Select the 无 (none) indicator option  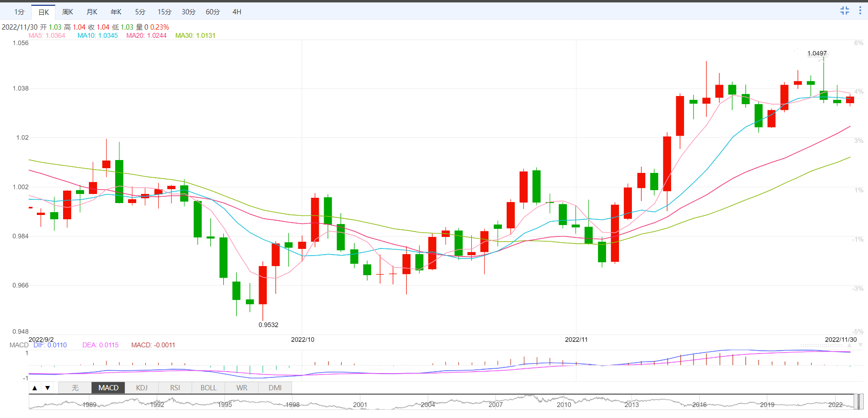click(75, 388)
